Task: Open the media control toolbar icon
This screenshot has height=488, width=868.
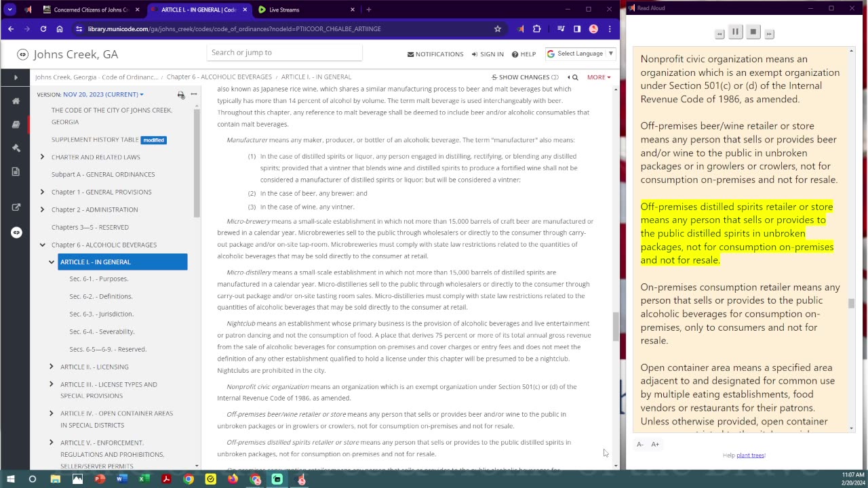Action: [x=561, y=29]
